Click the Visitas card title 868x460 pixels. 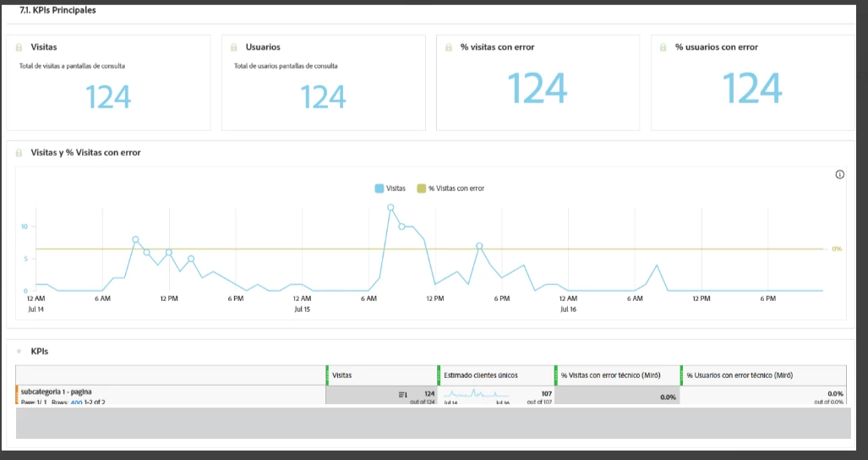[x=44, y=47]
